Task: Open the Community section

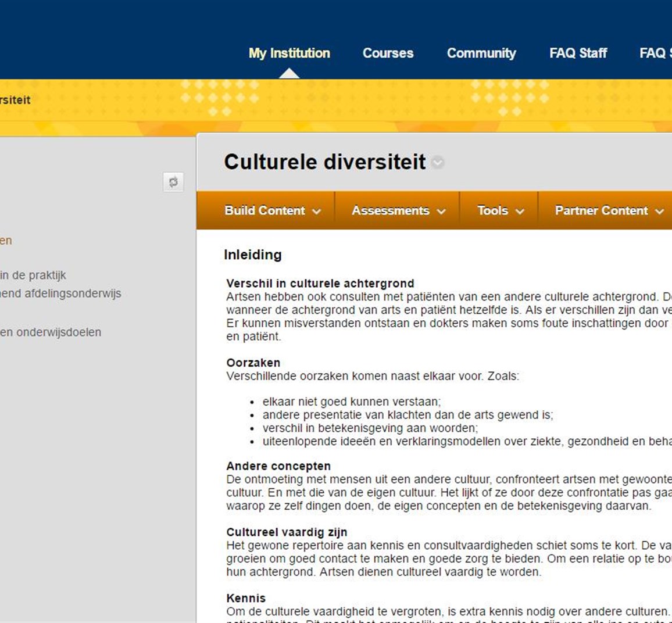Action: pos(481,53)
